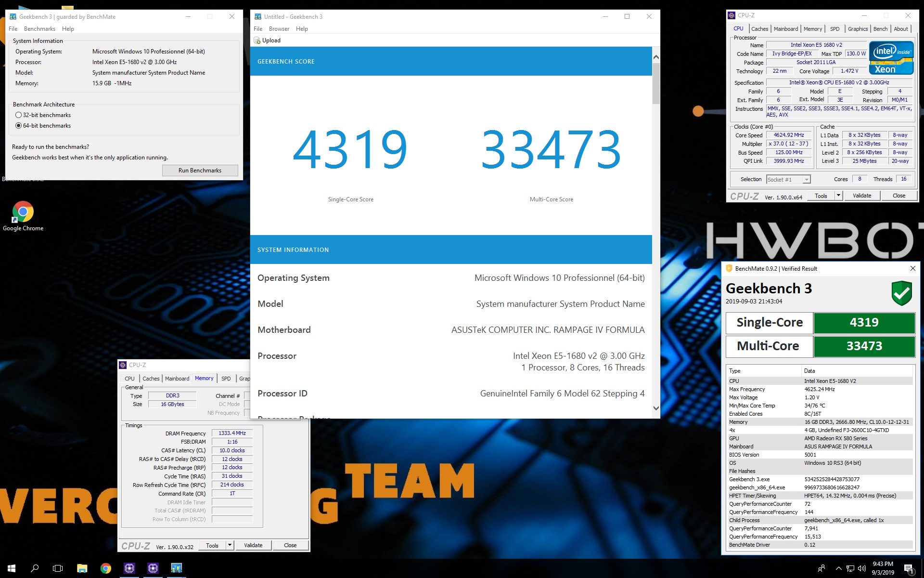Click the Single-Core 4319 green score box
This screenshot has height=578, width=924.
pyautogui.click(x=864, y=323)
